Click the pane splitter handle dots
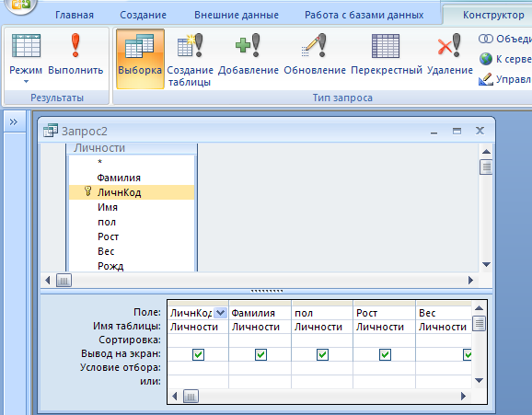Screen dimensions: 532x415 click(x=267, y=291)
